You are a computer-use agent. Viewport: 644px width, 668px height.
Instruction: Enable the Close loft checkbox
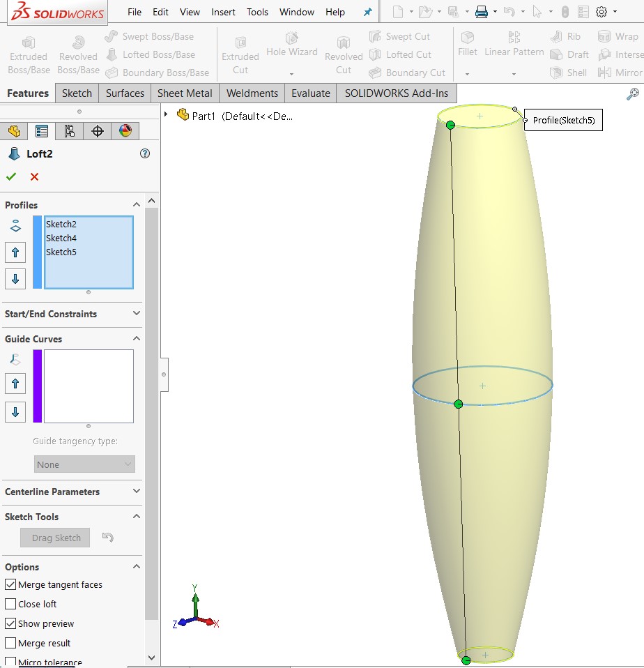coord(10,605)
